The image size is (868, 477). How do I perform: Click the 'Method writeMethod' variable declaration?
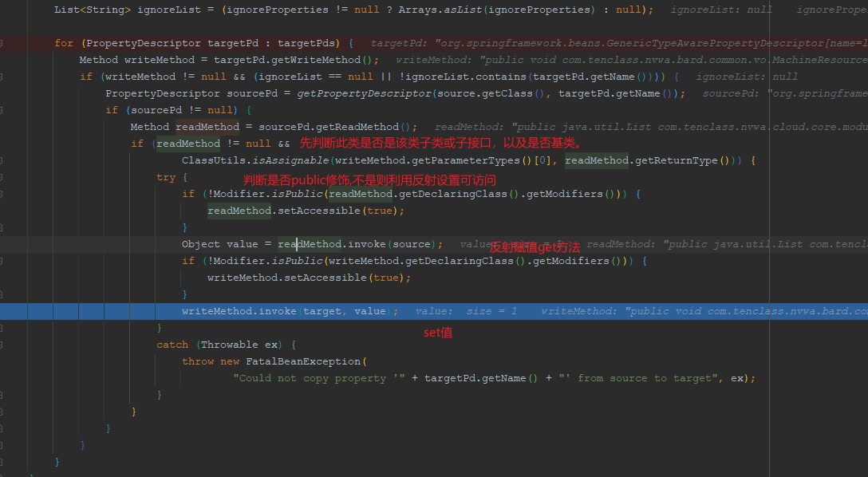[x=136, y=60]
